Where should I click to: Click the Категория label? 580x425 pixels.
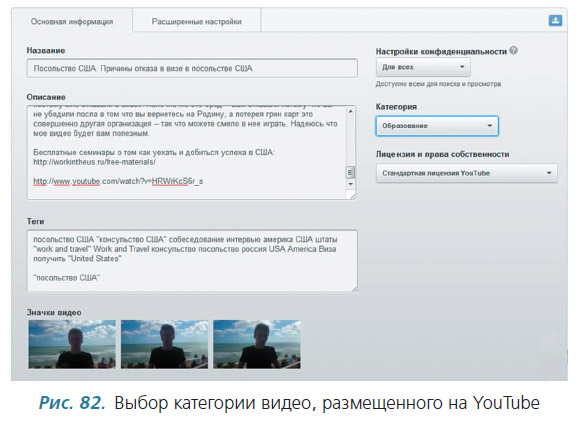pos(396,107)
